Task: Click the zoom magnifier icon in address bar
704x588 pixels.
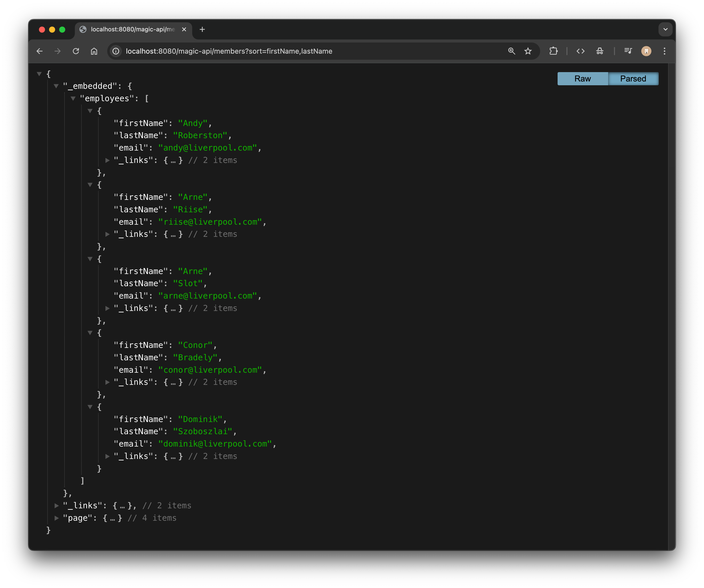Action: 511,51
